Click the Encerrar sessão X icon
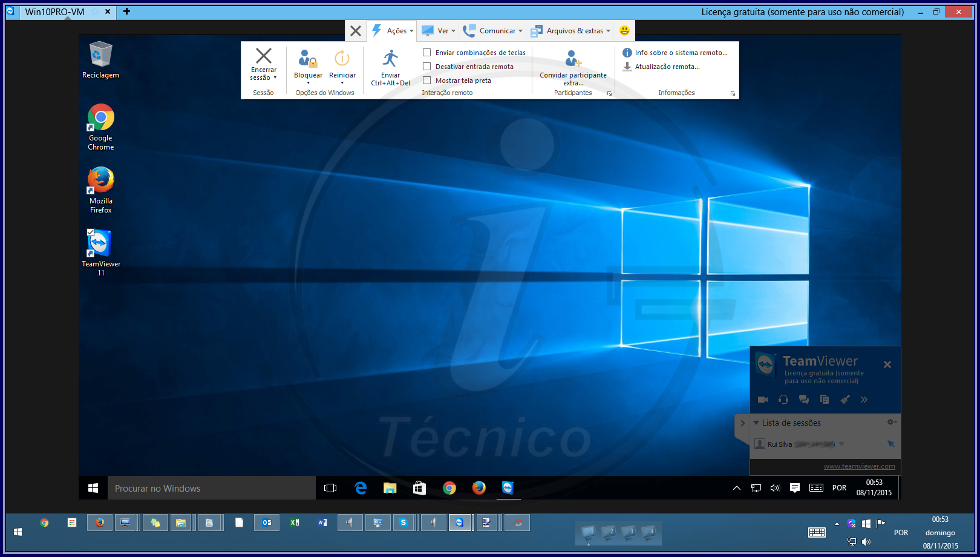 tap(264, 56)
